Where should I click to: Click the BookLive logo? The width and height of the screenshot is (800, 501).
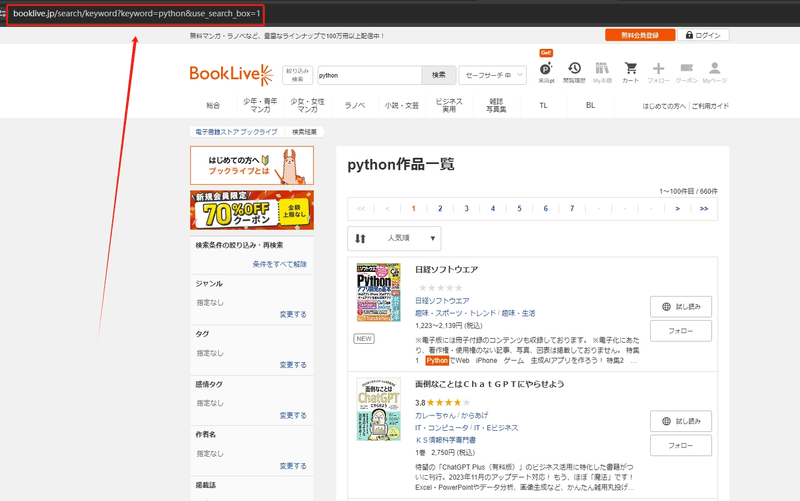pyautogui.click(x=231, y=74)
